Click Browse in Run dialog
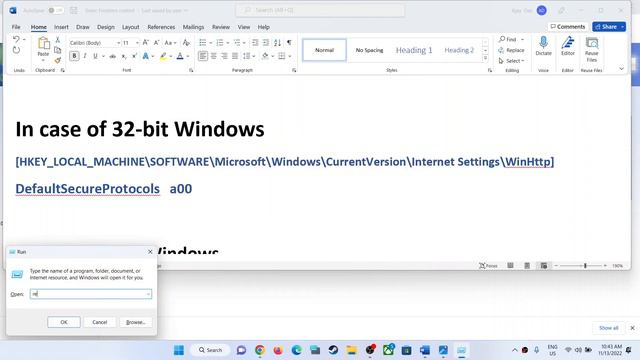 pyautogui.click(x=136, y=322)
